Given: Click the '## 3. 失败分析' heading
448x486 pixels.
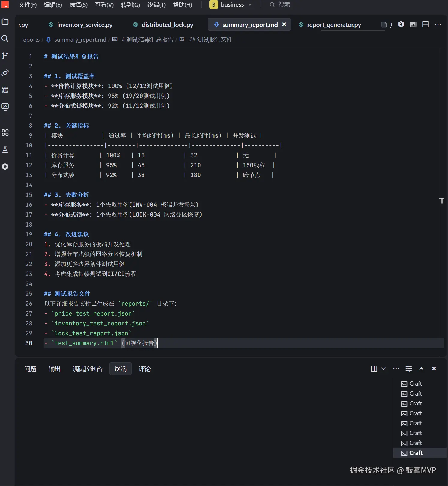Looking at the screenshot, I should click(67, 195).
